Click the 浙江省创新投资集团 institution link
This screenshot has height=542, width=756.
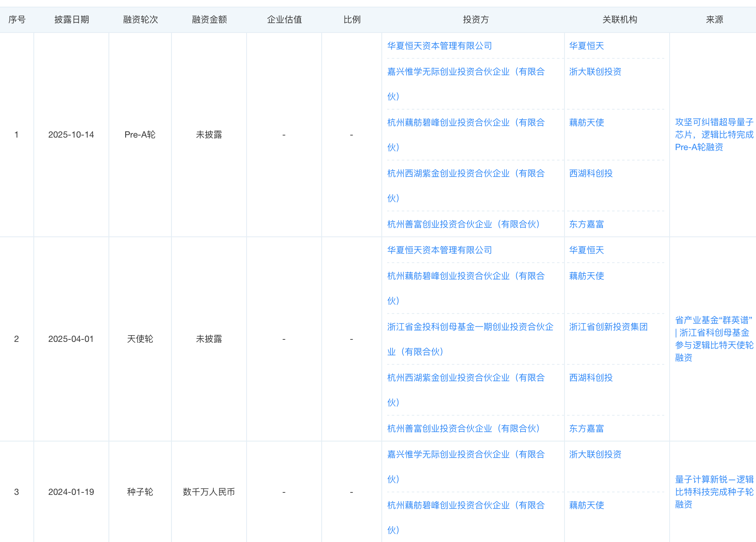[608, 327]
